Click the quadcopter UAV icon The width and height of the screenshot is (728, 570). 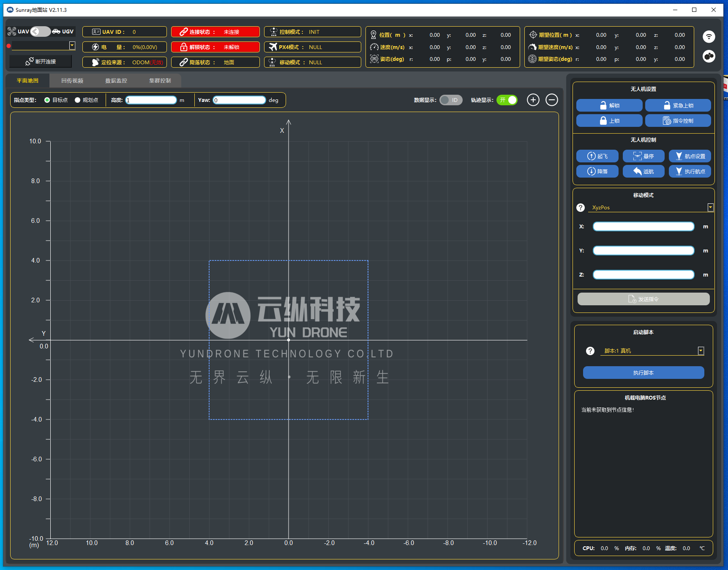12,31
